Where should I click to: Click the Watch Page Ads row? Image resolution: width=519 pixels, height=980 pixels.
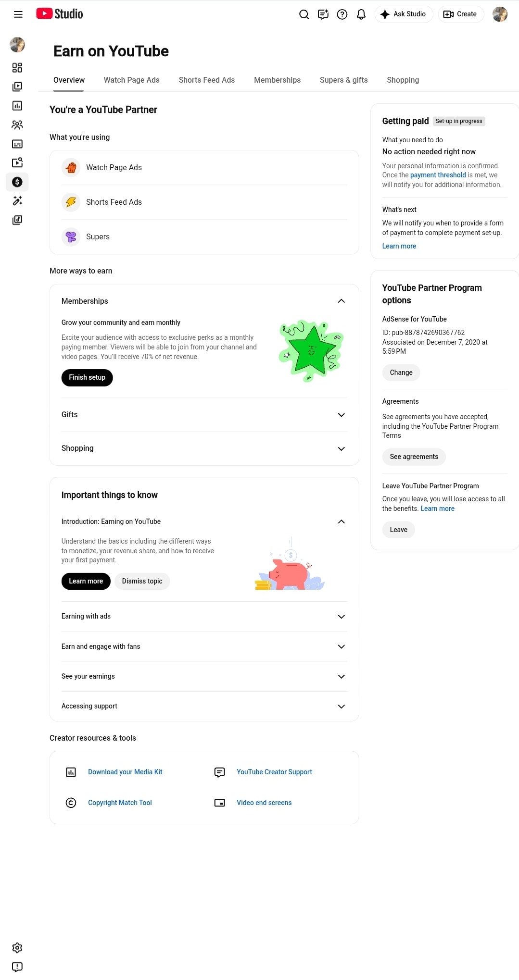tap(204, 168)
